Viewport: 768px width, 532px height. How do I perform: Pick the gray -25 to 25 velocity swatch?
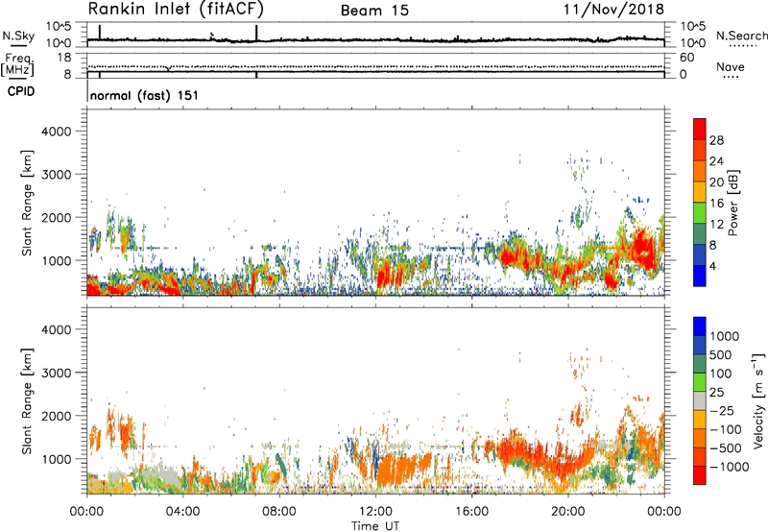tap(700, 401)
